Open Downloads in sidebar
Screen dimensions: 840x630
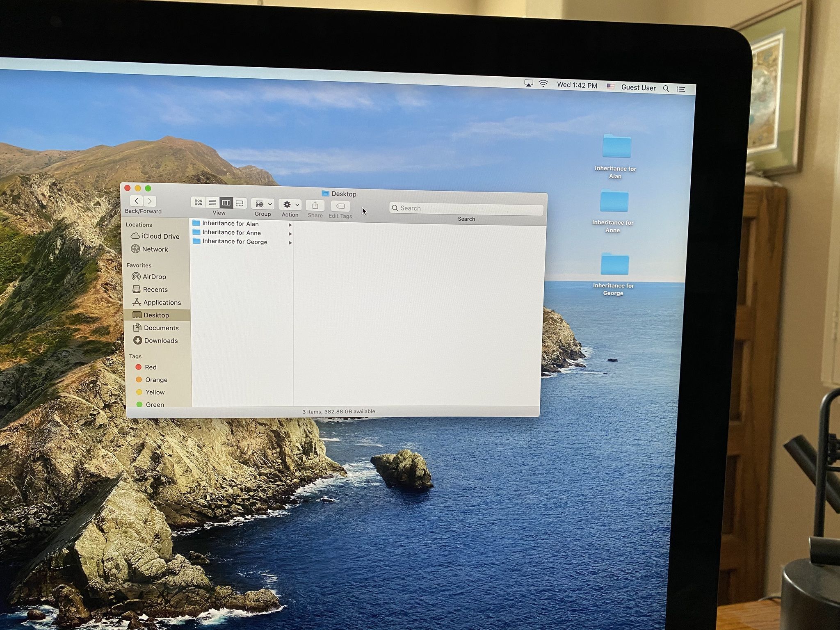(x=156, y=340)
